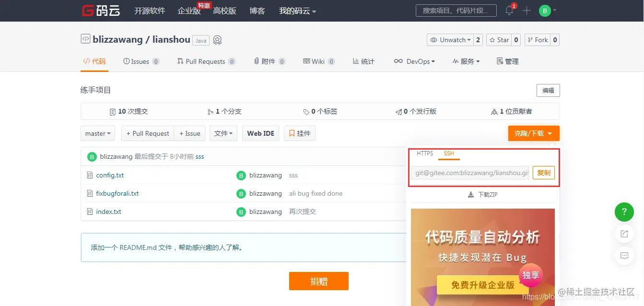644x306 pixels.
Task: Switch to the 管理 manage tab
Action: 508,61
